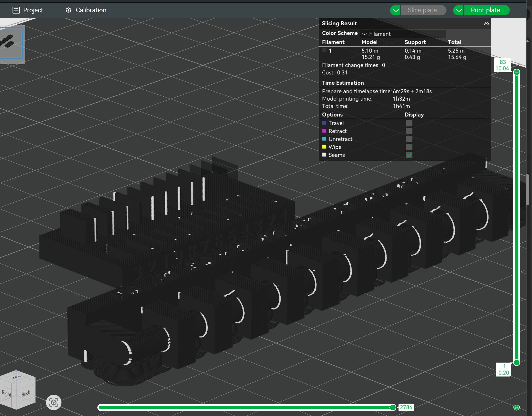The image size is (532, 416).
Task: Click the Project list icon
Action: [x=16, y=10]
